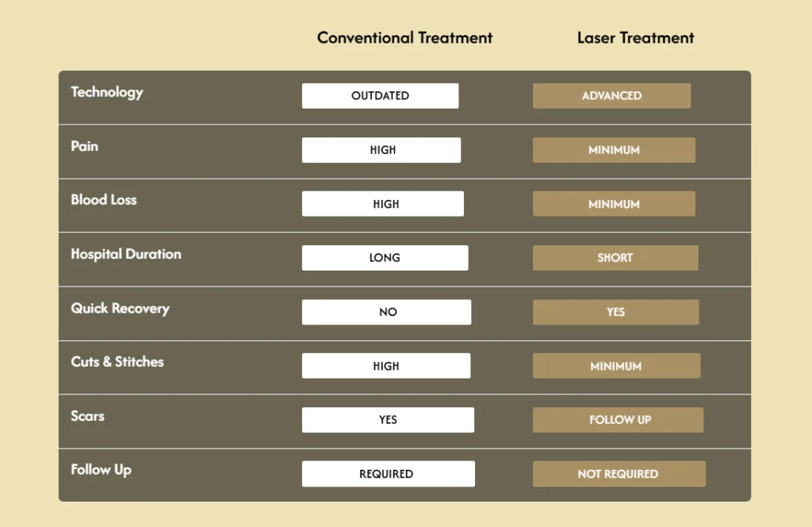Click the HIGH badge in Cuts & Stitches row
812x527 pixels.
(386, 366)
